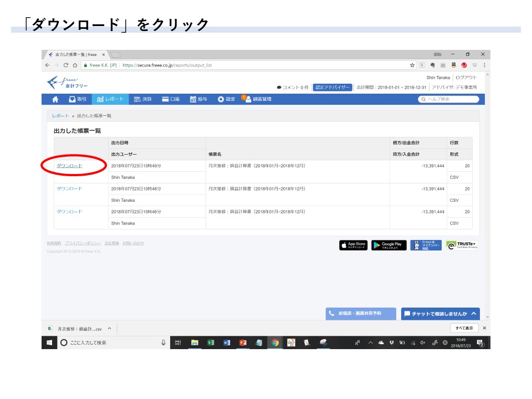
Task: Close the 出力した帳票一覧 browser tab
Action: tap(104, 55)
